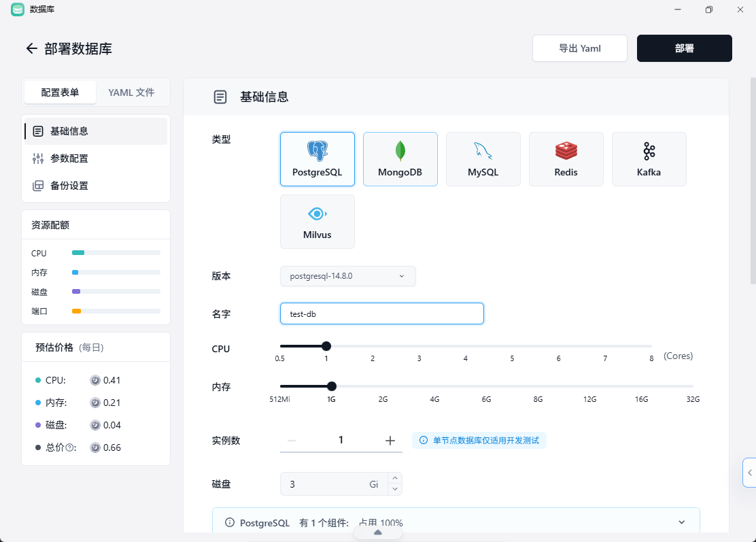Expand the PostgreSQL component details chevron

tap(682, 522)
